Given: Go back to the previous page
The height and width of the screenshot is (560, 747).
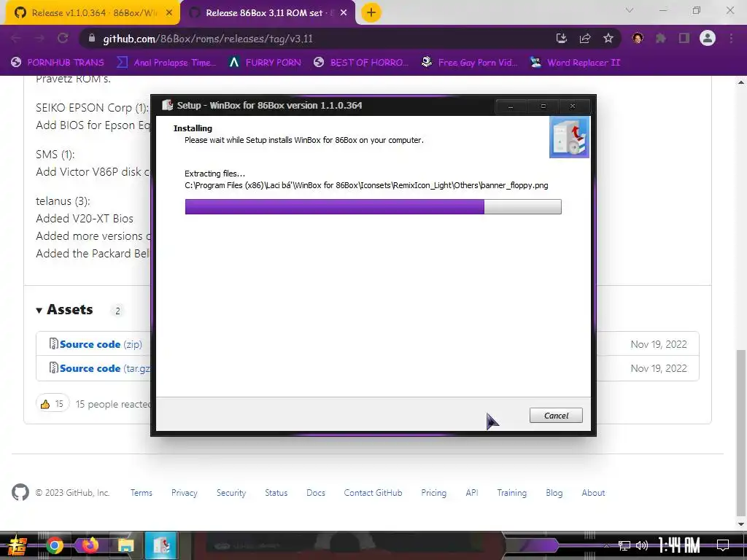Looking at the screenshot, I should 16,39.
